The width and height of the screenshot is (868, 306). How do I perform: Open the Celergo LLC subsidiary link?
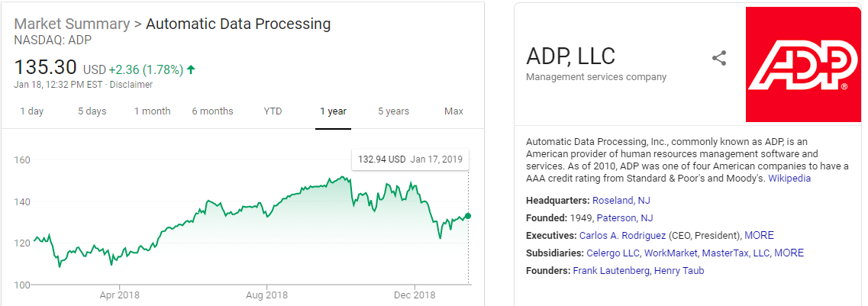click(613, 253)
